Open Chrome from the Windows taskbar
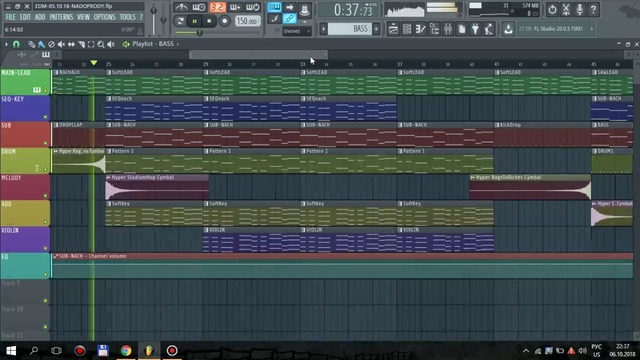The height and width of the screenshot is (360, 640). tap(126, 351)
